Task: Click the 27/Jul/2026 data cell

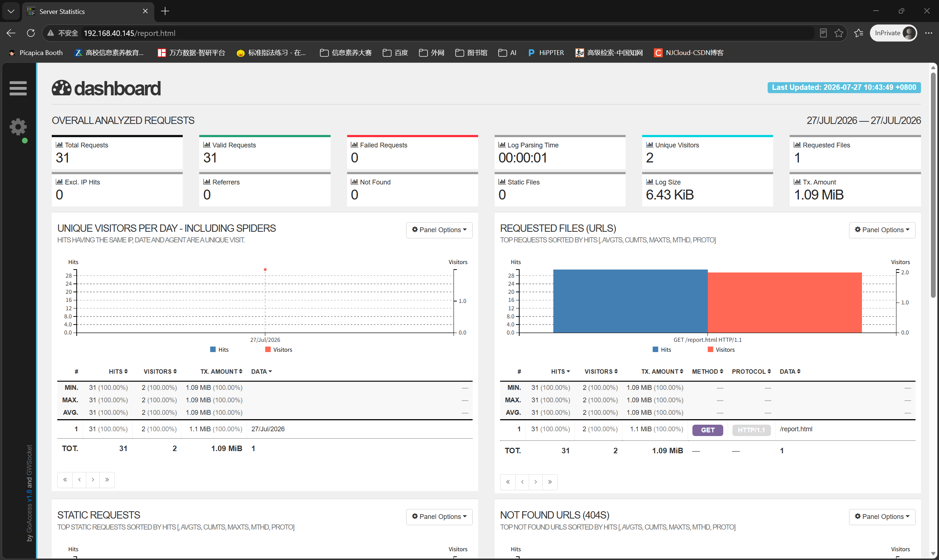Action: click(268, 429)
